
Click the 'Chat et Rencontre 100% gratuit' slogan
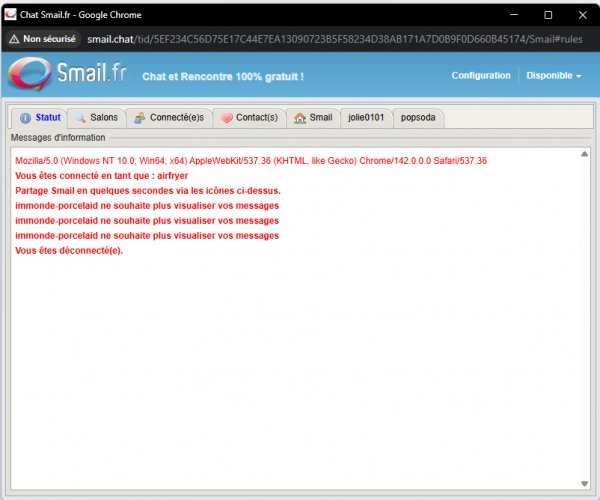(x=223, y=76)
